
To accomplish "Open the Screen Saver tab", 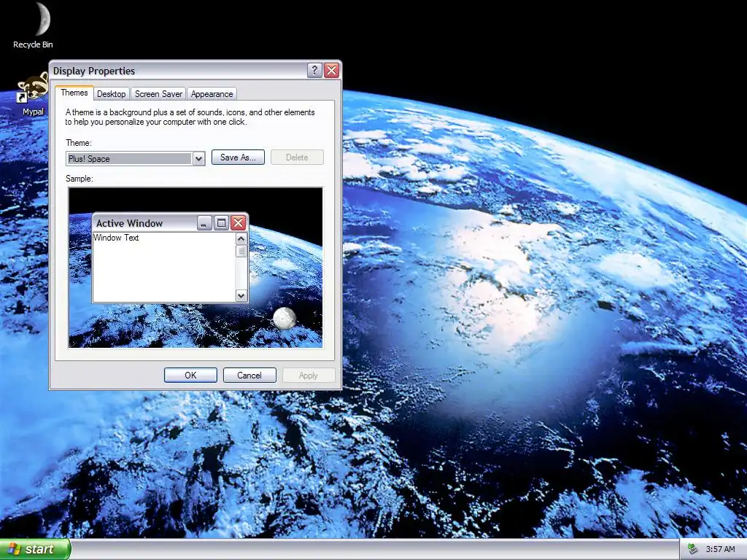I will [158, 94].
